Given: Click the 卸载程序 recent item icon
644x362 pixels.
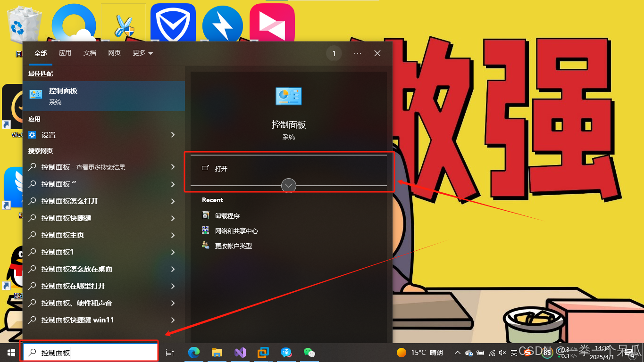Looking at the screenshot, I should point(206,215).
